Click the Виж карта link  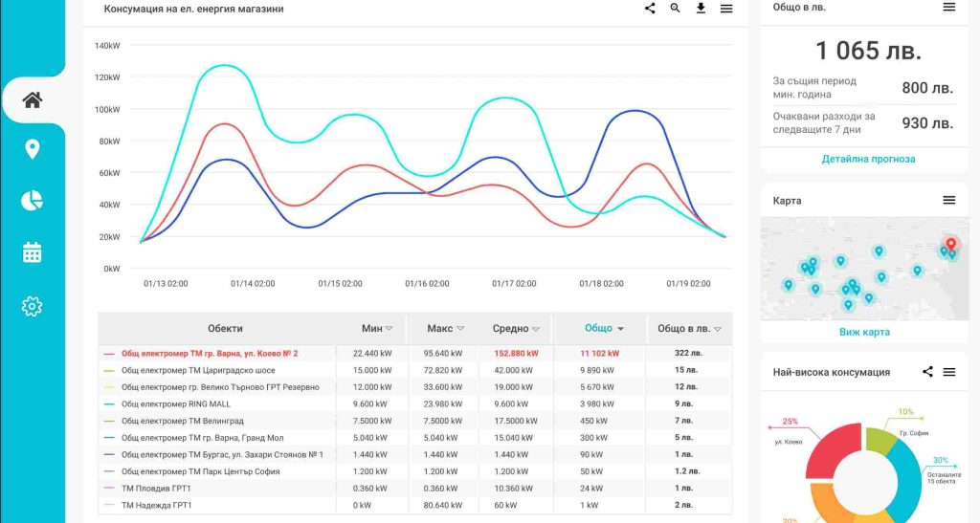click(x=864, y=332)
